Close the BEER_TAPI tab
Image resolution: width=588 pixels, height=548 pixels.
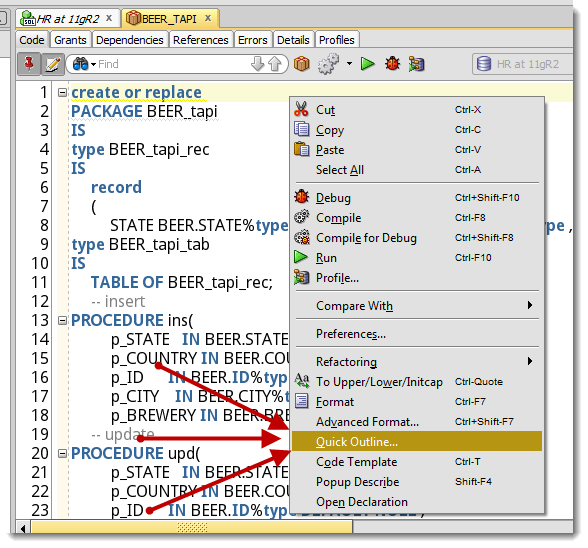(x=208, y=18)
